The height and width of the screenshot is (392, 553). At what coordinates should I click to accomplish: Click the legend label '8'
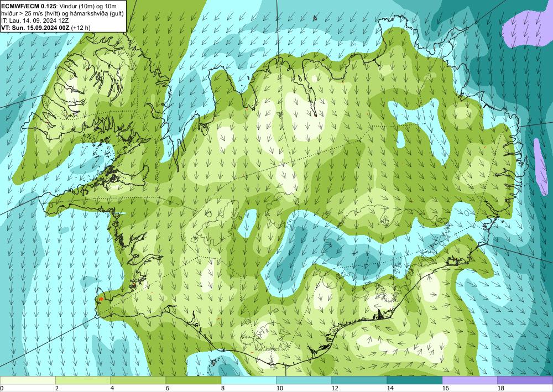223,388
